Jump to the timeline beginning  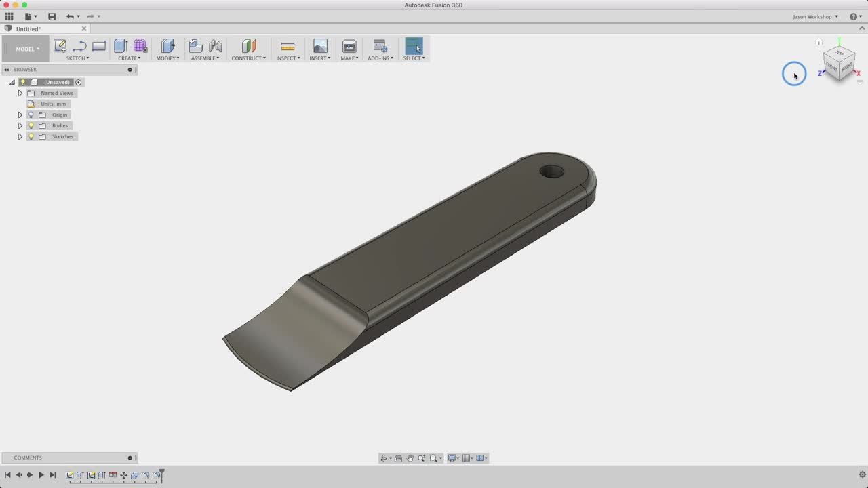(x=7, y=475)
